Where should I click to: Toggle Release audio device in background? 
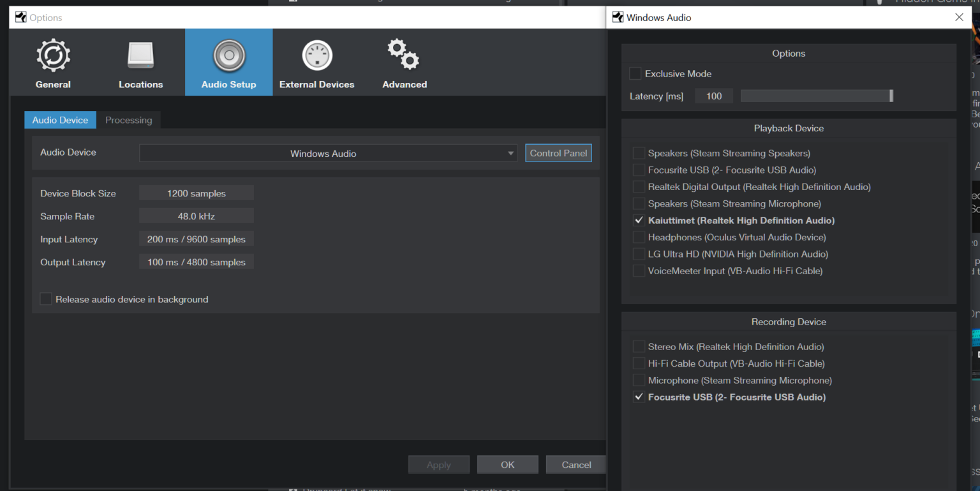[x=46, y=299]
